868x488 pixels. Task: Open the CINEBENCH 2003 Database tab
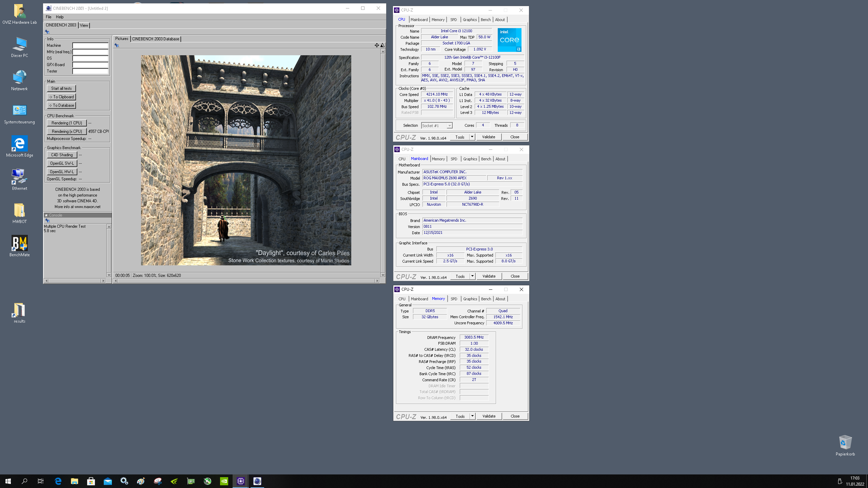pyautogui.click(x=156, y=39)
